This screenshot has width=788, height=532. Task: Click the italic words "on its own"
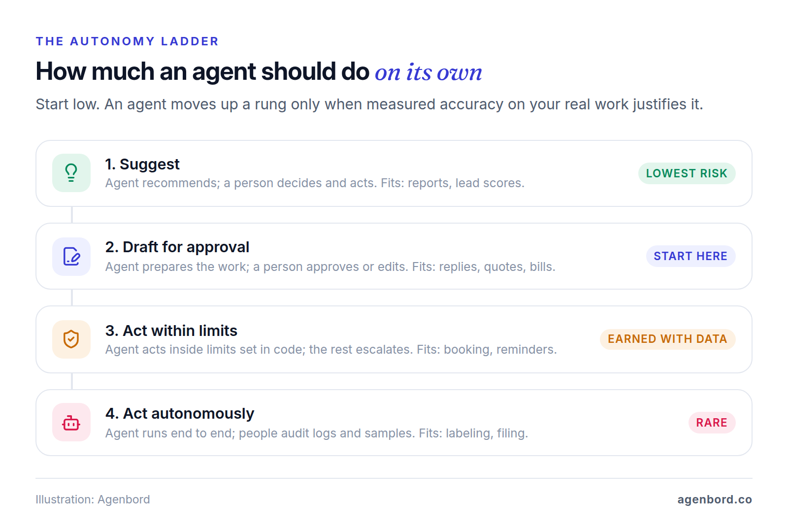(x=428, y=72)
